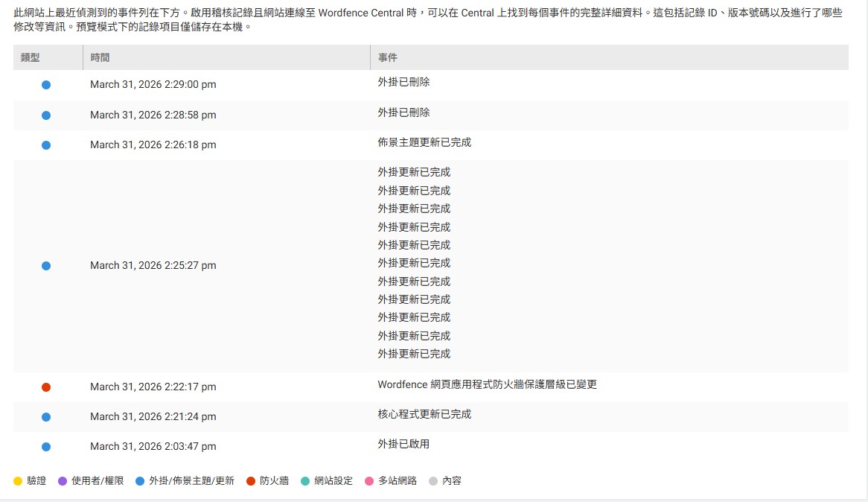Open the Wordfence 網頁應用程式防火牆保護層級已變更 event
The width and height of the screenshot is (868, 502).
coord(487,384)
